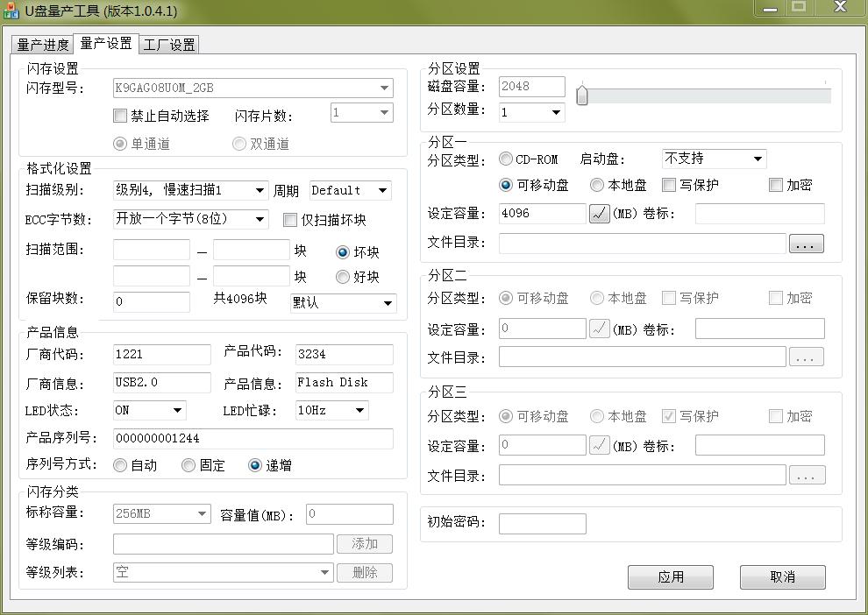
Task: Expand the 分区数量 dropdown
Action: 531,112
